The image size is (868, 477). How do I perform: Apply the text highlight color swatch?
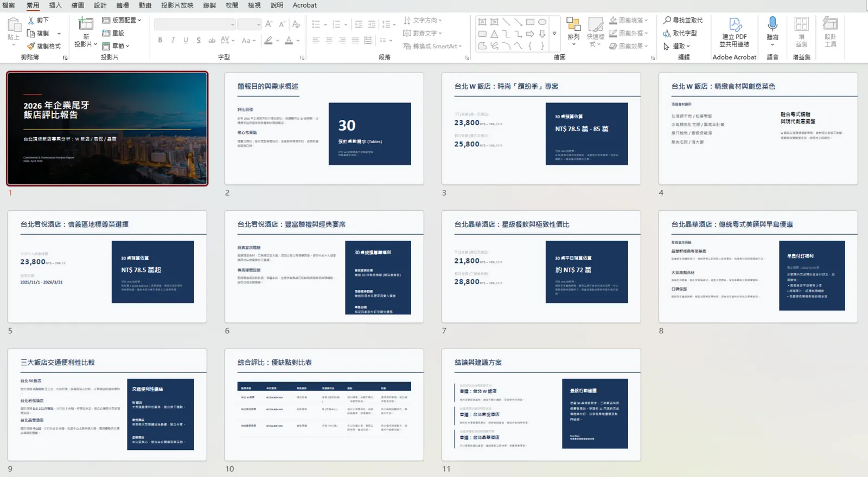(269, 41)
